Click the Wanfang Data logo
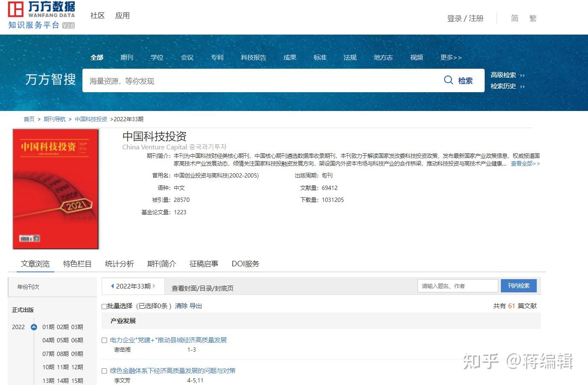Viewport: 588px width, 385px height. point(41,15)
